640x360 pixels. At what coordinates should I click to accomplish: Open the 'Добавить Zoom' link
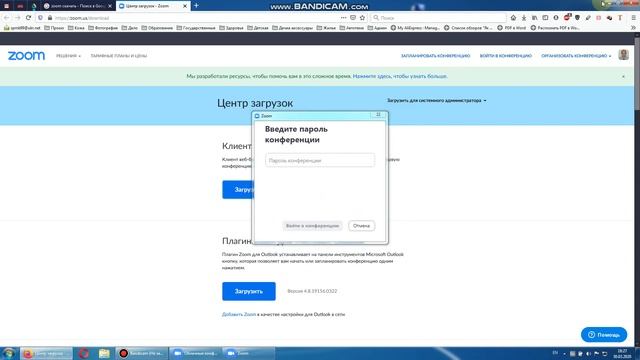(239, 314)
